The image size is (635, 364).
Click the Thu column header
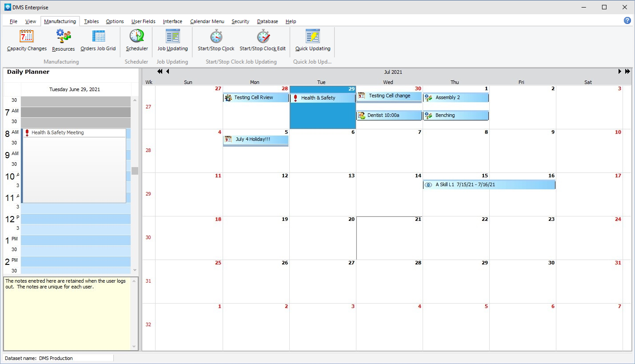coord(455,82)
